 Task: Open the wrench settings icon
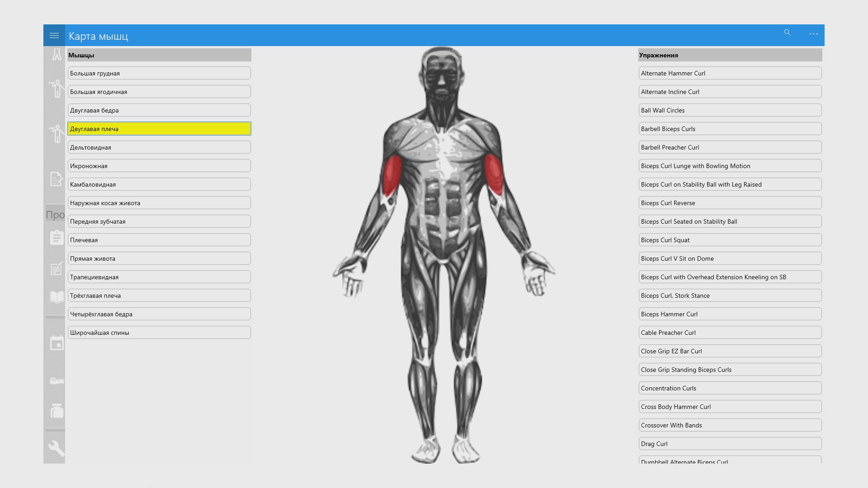click(x=57, y=448)
